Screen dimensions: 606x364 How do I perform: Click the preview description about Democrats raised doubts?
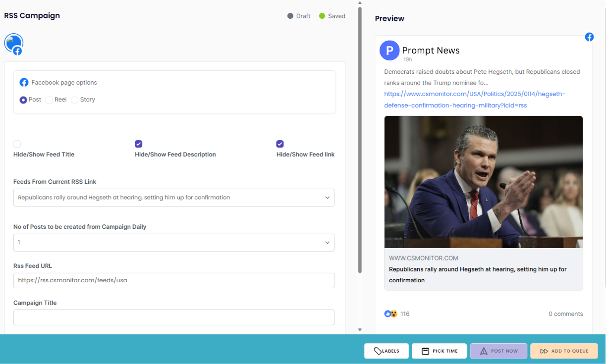click(x=482, y=77)
